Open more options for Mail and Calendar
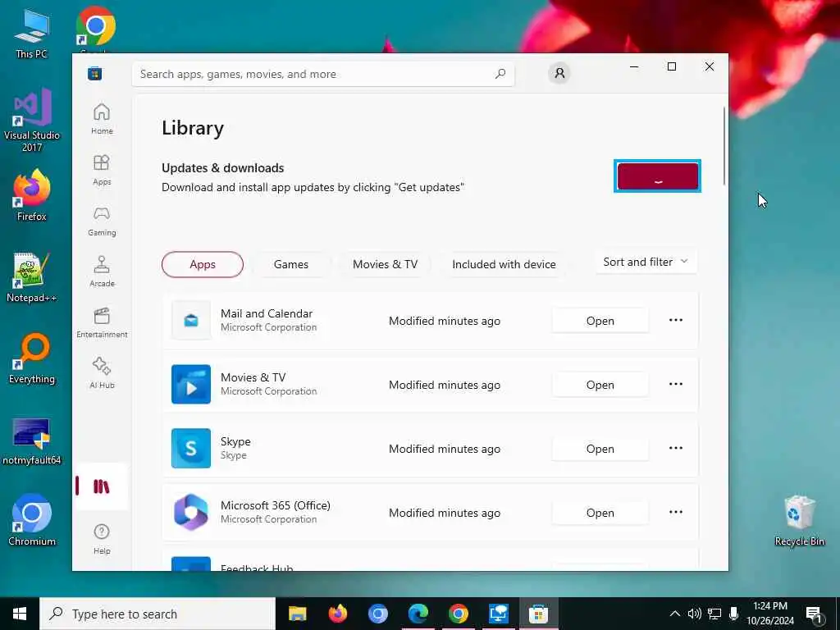Image resolution: width=840 pixels, height=630 pixels. (x=676, y=321)
